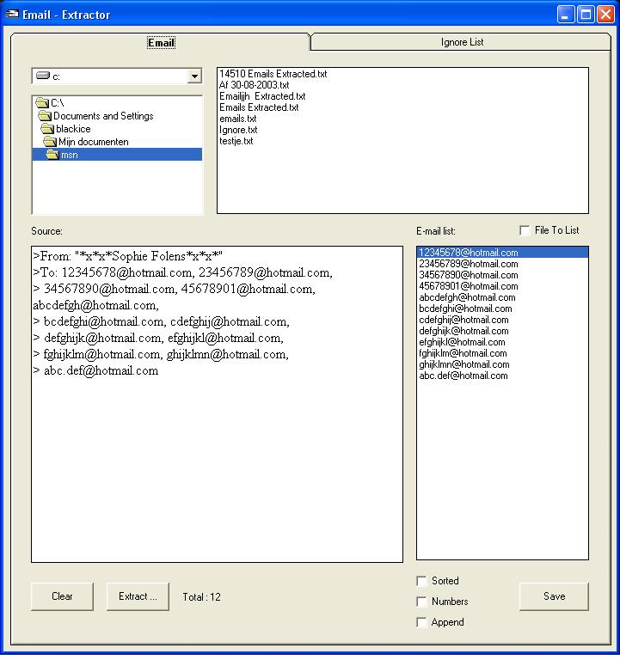Select the Email tab
Screen dimensions: 620x672
(x=161, y=42)
